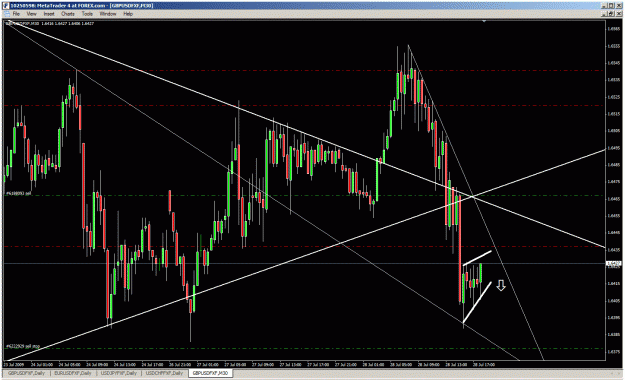Switch to the USDJPYFXF,Daily chart tab

(x=118, y=374)
